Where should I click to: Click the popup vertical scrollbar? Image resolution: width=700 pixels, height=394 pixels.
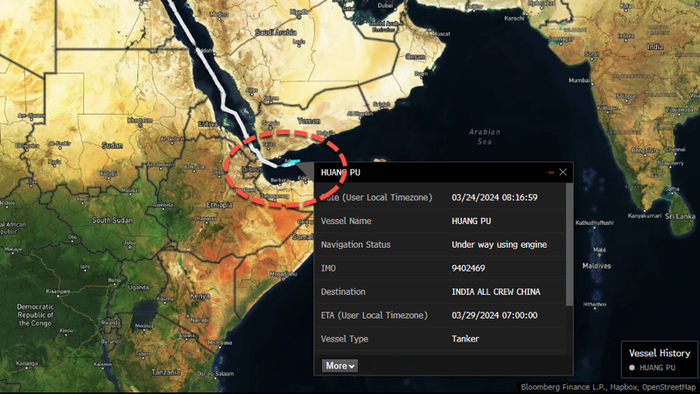pyautogui.click(x=569, y=245)
